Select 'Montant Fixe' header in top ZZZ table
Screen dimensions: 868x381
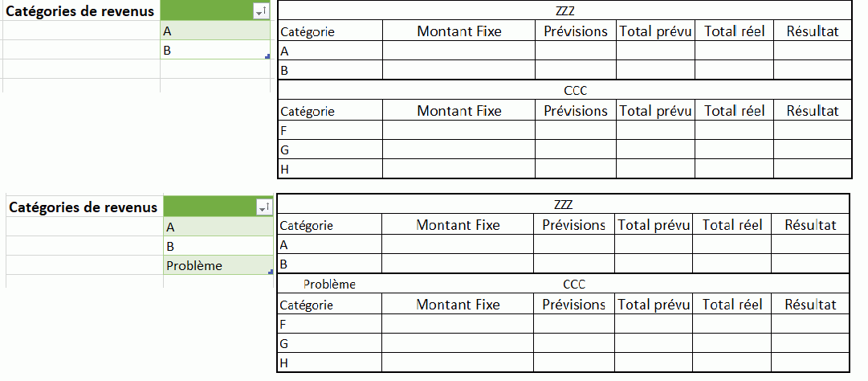tap(459, 31)
